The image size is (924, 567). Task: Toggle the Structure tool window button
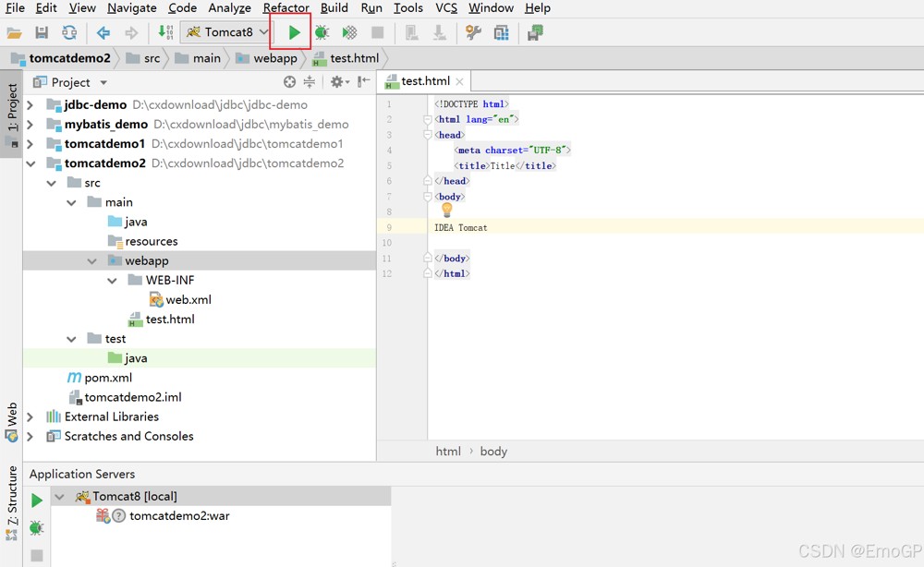[11, 502]
